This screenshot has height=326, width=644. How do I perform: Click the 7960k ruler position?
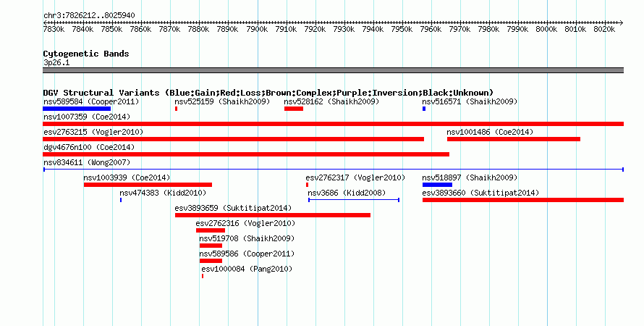click(x=431, y=29)
